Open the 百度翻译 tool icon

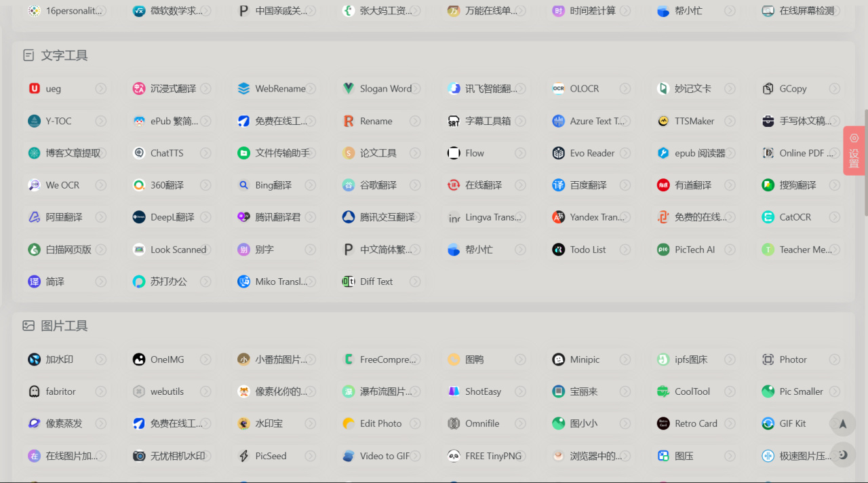(557, 185)
